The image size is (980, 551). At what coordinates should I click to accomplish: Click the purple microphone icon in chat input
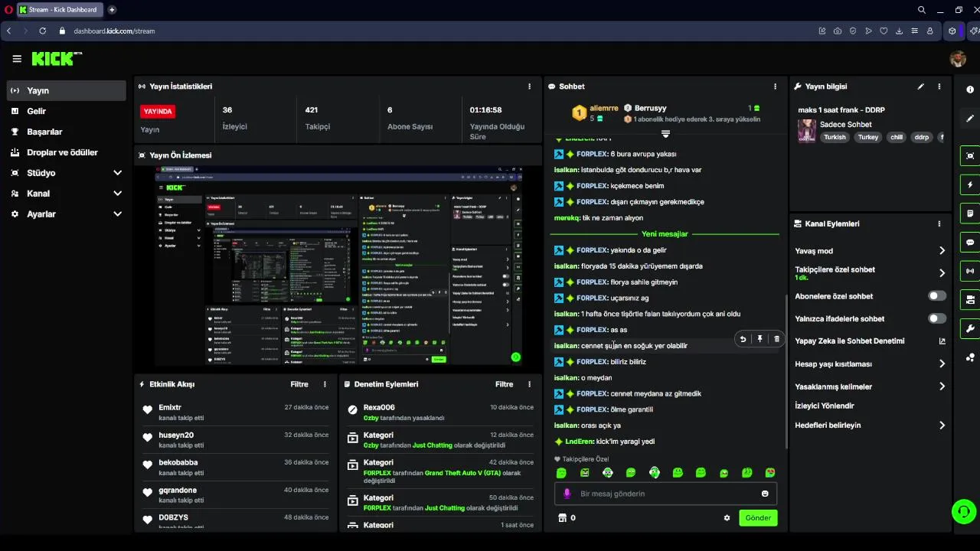pos(567,494)
